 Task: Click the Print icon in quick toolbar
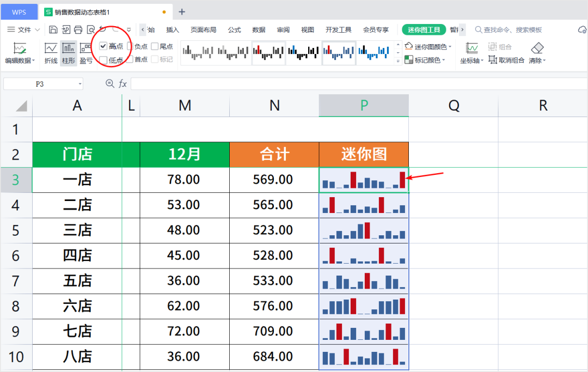(78, 29)
